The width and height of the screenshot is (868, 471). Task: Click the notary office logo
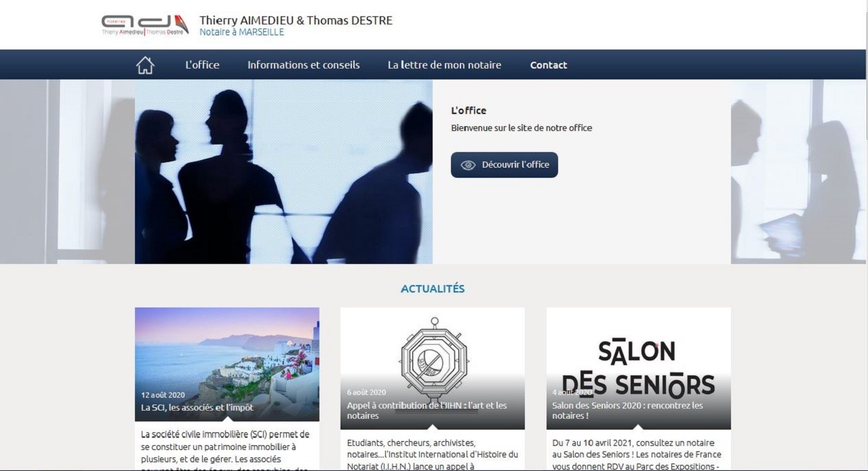145,24
